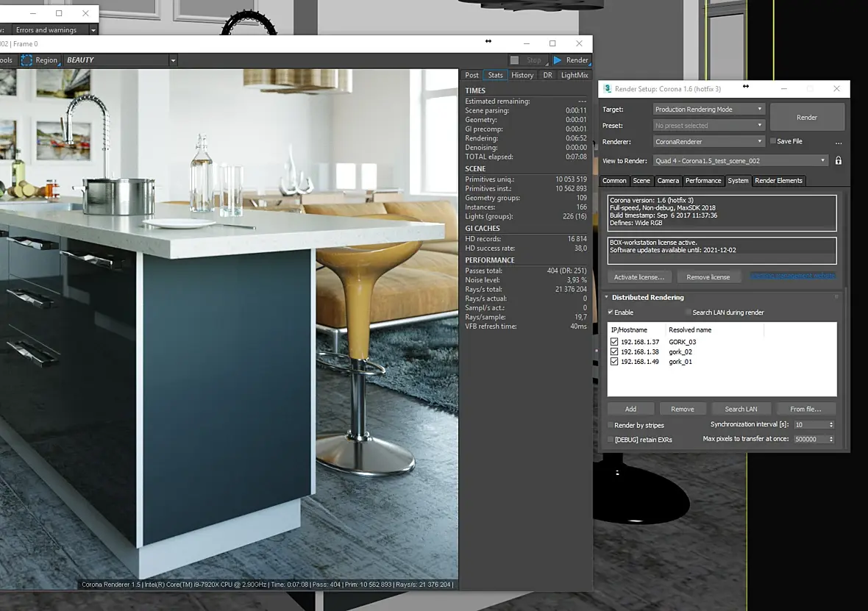Minimize the Render Setup window
The image size is (868, 611).
pos(784,88)
